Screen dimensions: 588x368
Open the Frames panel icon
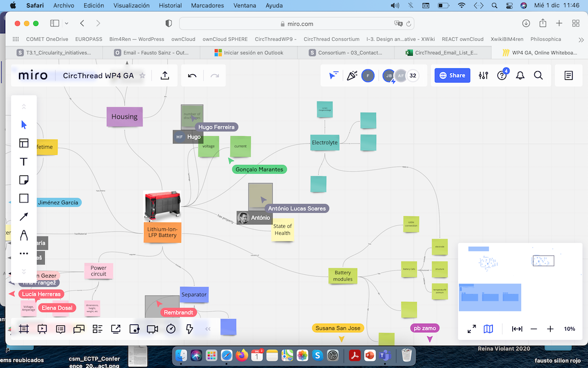24,329
